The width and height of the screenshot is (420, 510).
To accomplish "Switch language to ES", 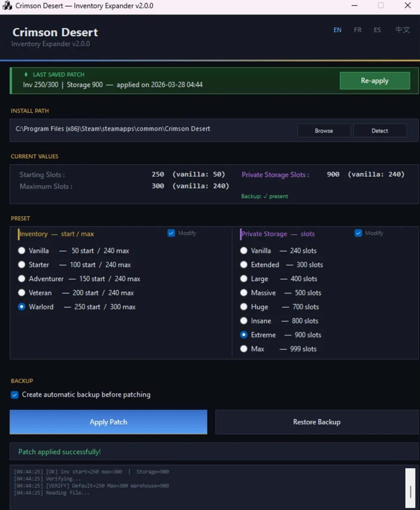I will [x=377, y=30].
